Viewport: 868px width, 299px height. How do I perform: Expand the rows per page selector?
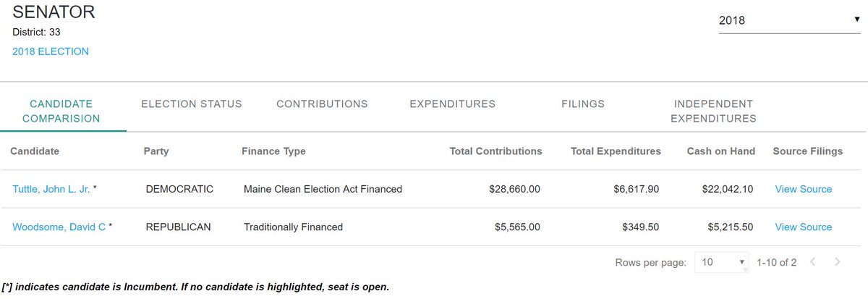coord(722,262)
